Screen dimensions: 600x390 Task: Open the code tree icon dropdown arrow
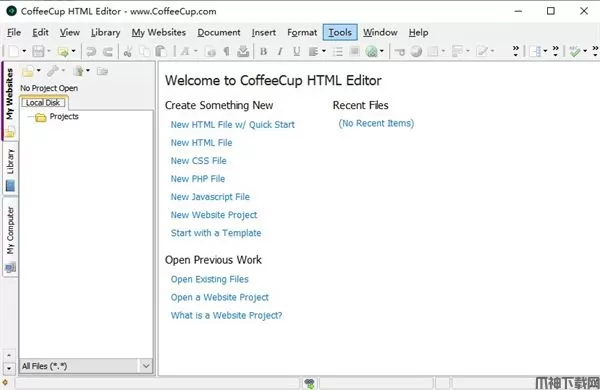(545, 51)
